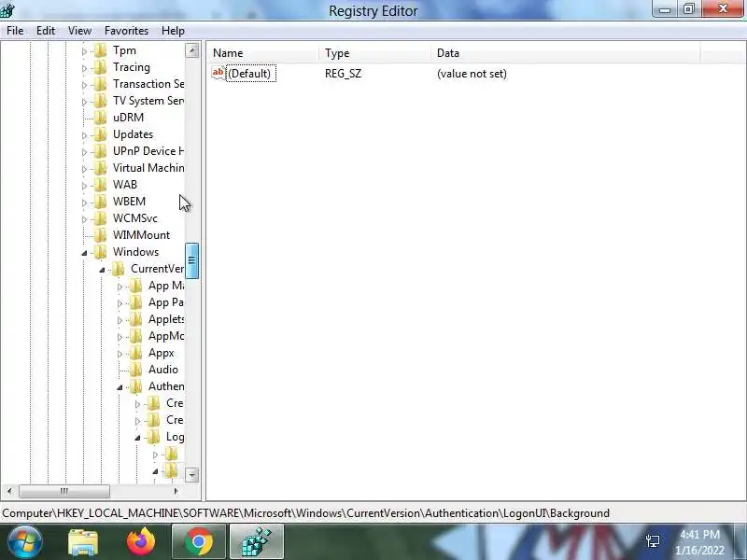Image resolution: width=747 pixels, height=560 pixels.
Task: Launch Firefox from the taskbar
Action: [x=141, y=542]
